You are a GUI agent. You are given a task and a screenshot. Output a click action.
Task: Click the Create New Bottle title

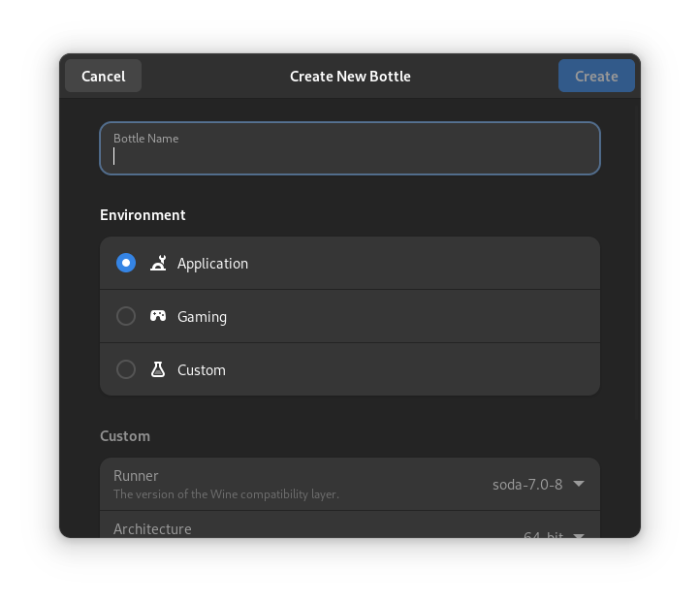350,77
